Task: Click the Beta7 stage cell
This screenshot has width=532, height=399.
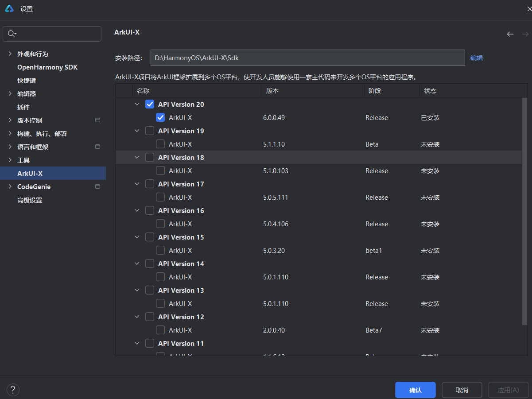Action: point(374,330)
